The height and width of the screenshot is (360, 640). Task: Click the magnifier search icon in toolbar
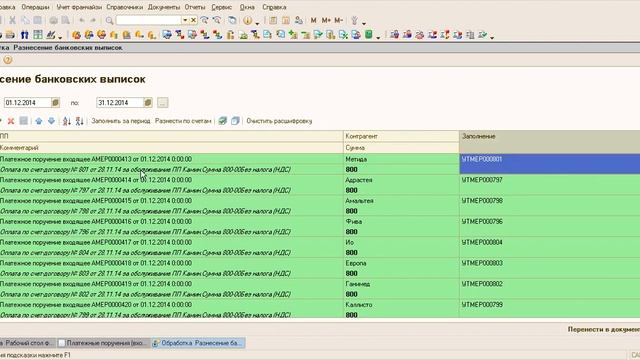[109, 20]
